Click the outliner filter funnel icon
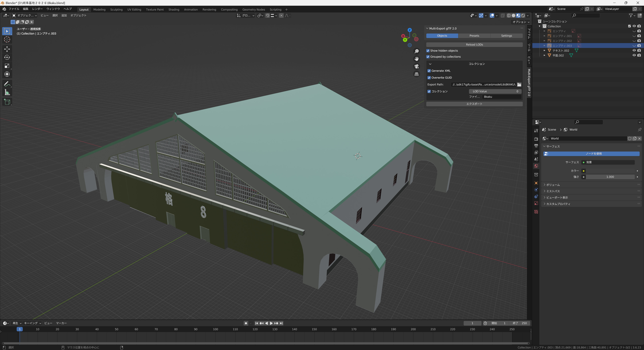 pyautogui.click(x=631, y=15)
